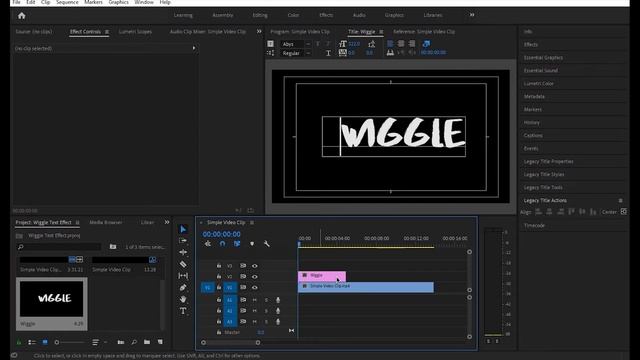Open timeline display settings wrench

point(267,244)
